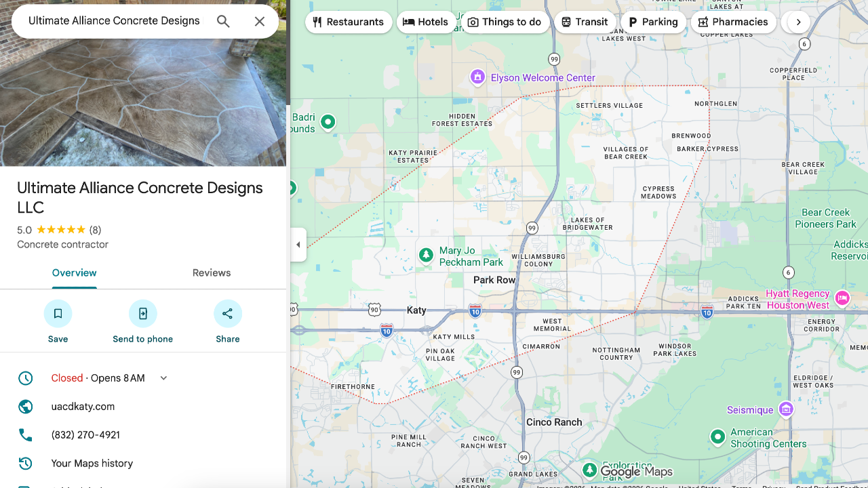This screenshot has width=868, height=488.
Task: Select the Parking filter chip
Action: [653, 22]
